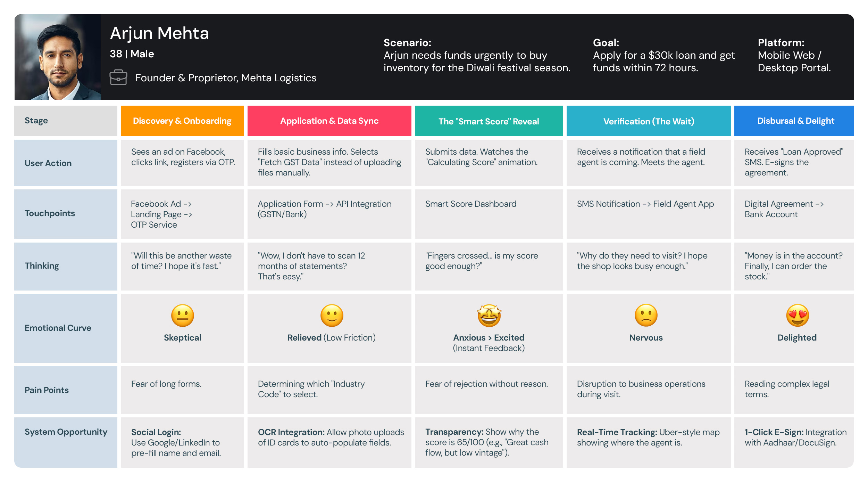Screen dimensions: 868x482
Task: Click the briefcase icon beside the job title
Action: point(118,77)
